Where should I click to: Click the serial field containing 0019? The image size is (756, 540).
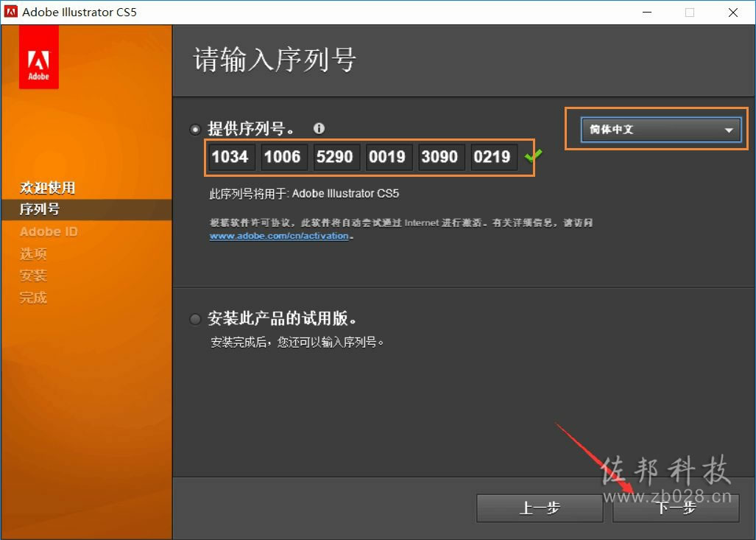[x=389, y=157]
